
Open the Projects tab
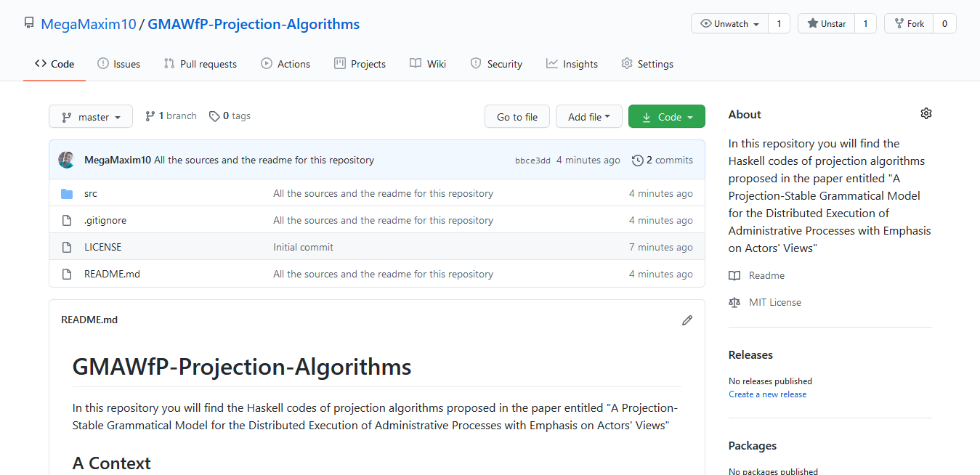point(360,64)
